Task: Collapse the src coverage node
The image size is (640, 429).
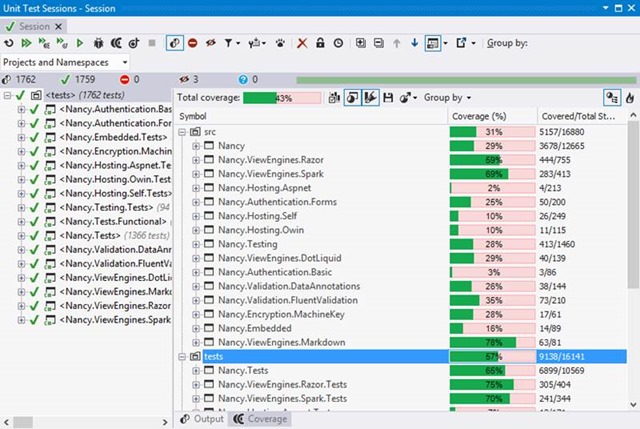Action: (182, 132)
